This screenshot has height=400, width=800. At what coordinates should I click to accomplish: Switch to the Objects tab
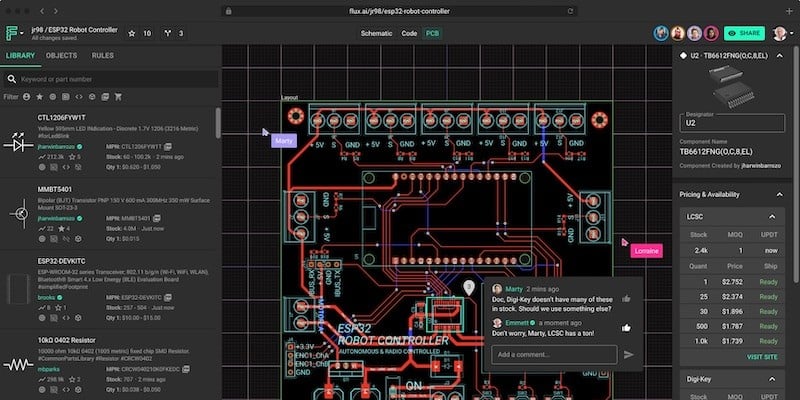pyautogui.click(x=62, y=56)
